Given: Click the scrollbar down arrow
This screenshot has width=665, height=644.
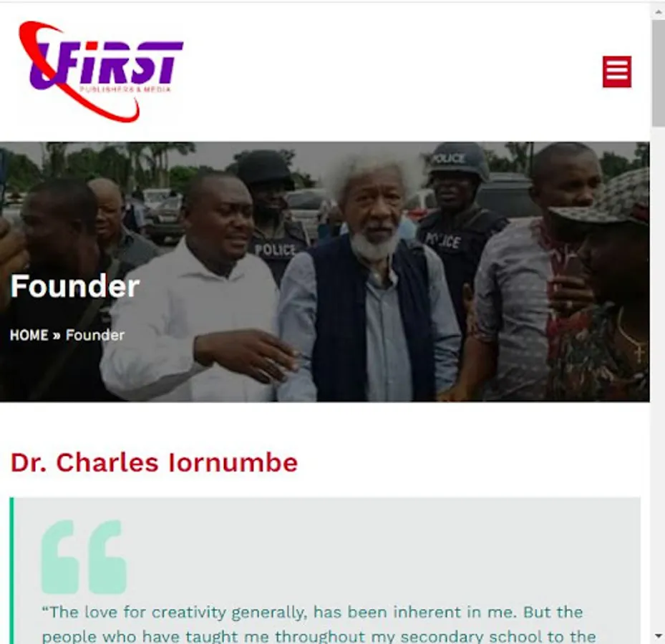Looking at the screenshot, I should pyautogui.click(x=658, y=635).
